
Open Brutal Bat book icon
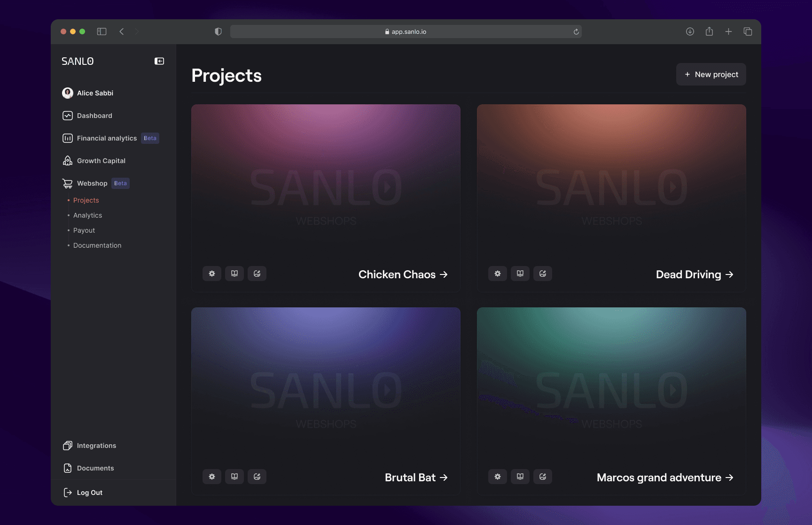234,477
